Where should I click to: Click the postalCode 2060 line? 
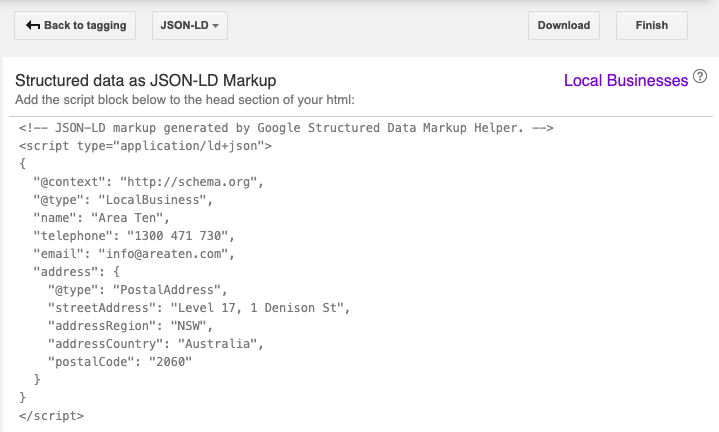coord(119,361)
